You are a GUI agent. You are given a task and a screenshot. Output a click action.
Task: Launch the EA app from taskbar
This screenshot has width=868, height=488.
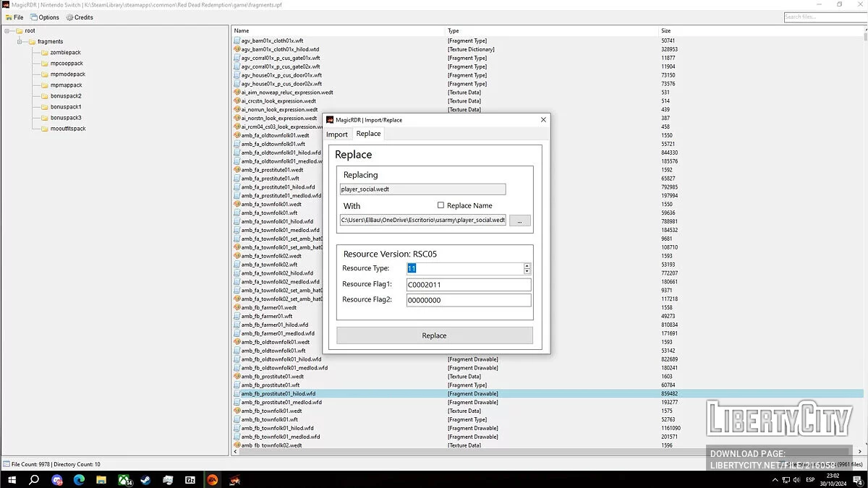[x=213, y=479]
